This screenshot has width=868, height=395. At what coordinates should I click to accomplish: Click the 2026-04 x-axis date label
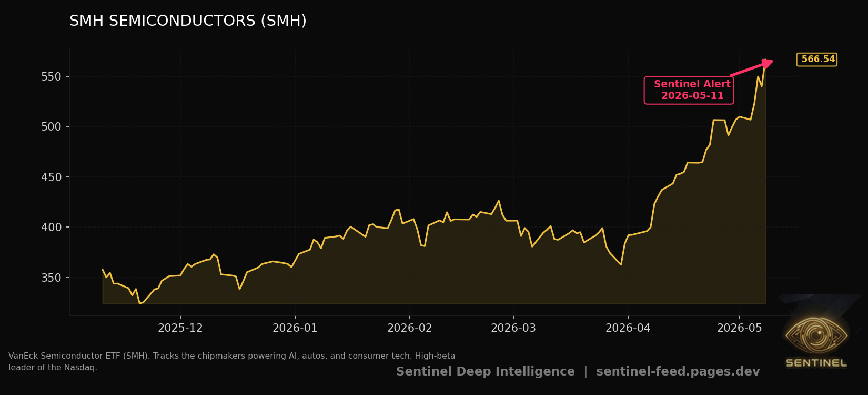click(628, 329)
